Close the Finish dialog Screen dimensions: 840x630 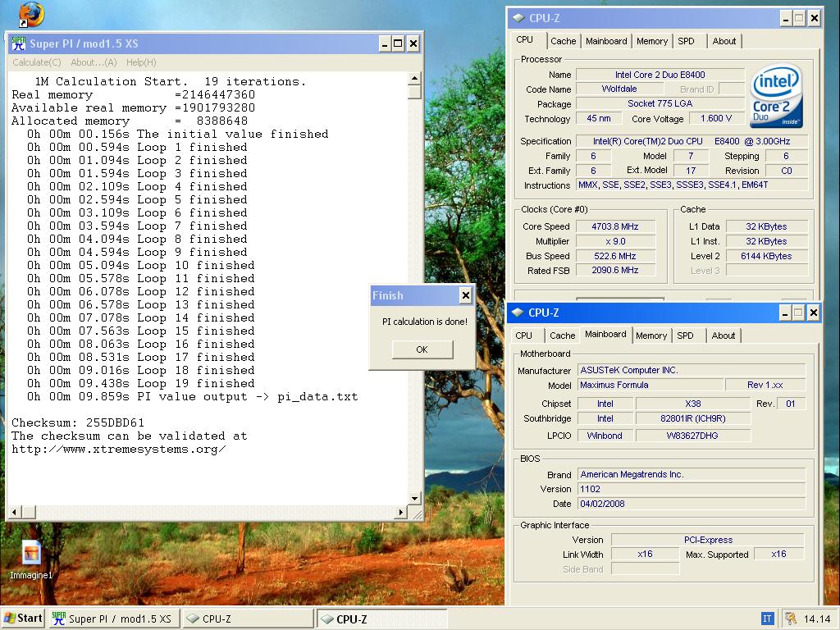coord(466,295)
